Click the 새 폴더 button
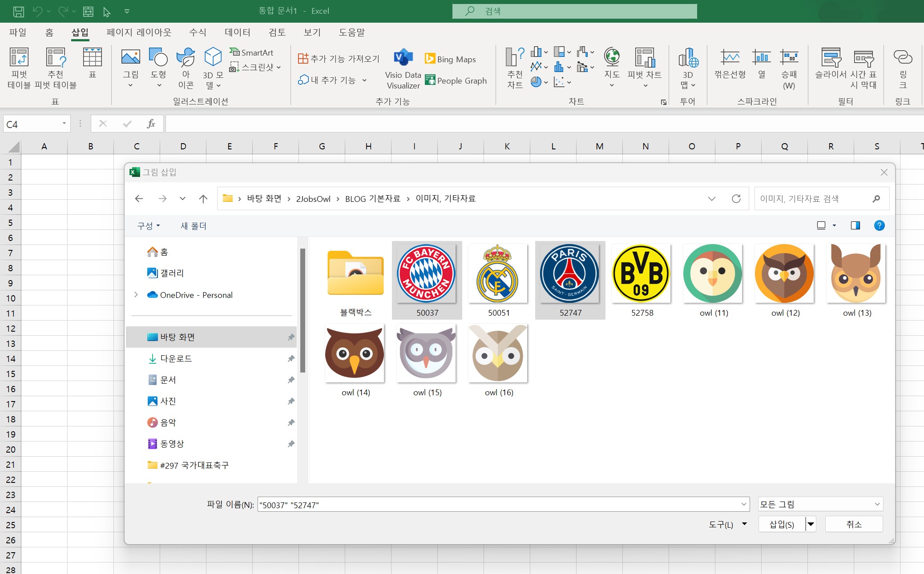Screen dimensions: 924x574 pyautogui.click(x=194, y=226)
